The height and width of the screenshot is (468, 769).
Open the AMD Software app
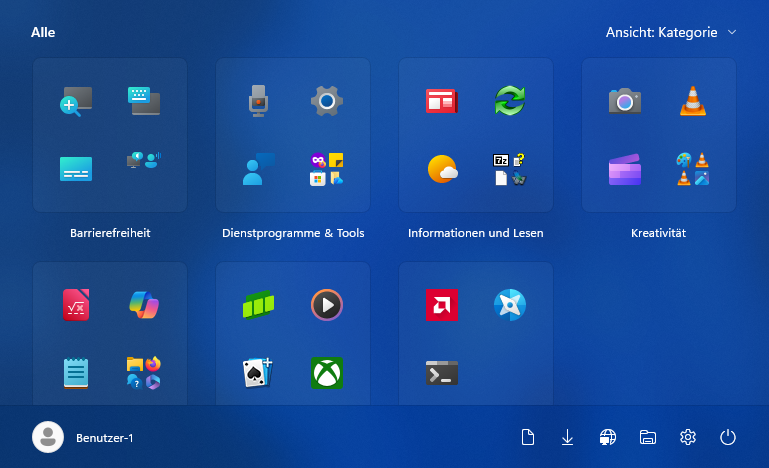click(x=441, y=305)
